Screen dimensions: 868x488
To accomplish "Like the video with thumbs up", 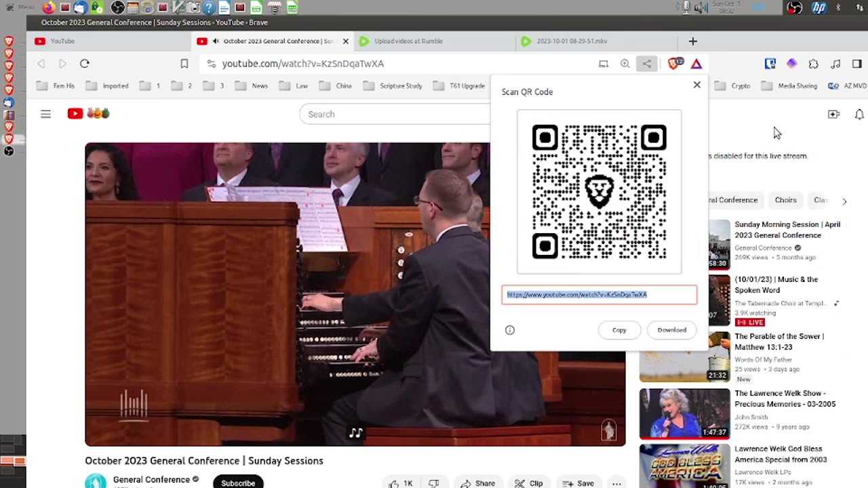I will 400,483.
